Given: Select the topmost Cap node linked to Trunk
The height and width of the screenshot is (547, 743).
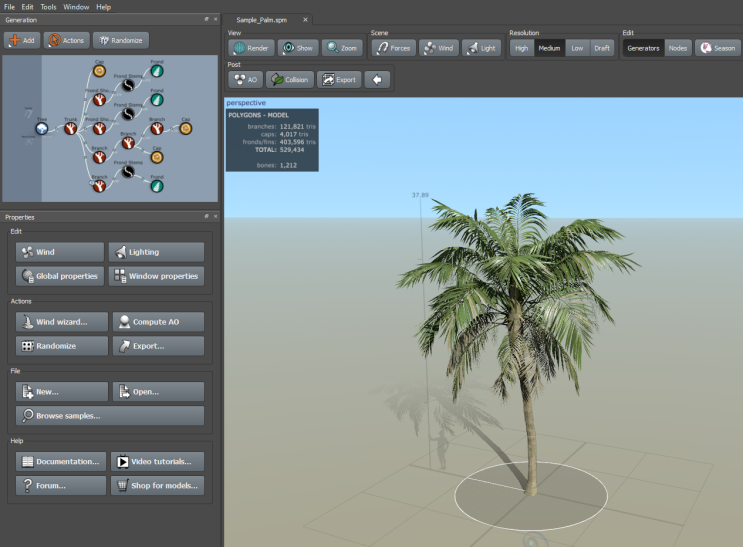Looking at the screenshot, I should coord(99,71).
